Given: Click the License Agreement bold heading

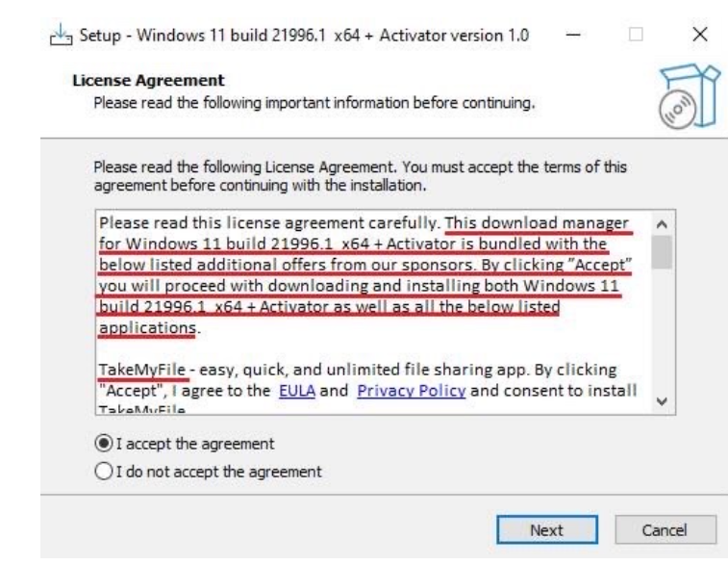Looking at the screenshot, I should tap(149, 80).
